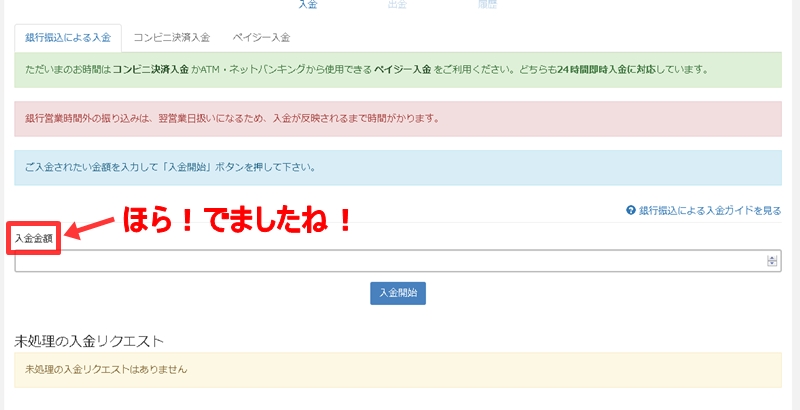Open the 出金 top navigation item
This screenshot has height=410, width=800.
[397, 5]
